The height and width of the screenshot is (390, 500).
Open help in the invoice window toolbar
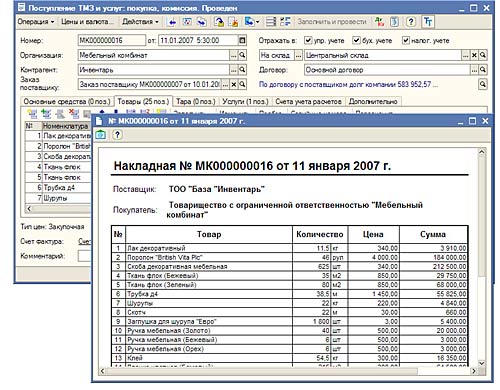117,135
